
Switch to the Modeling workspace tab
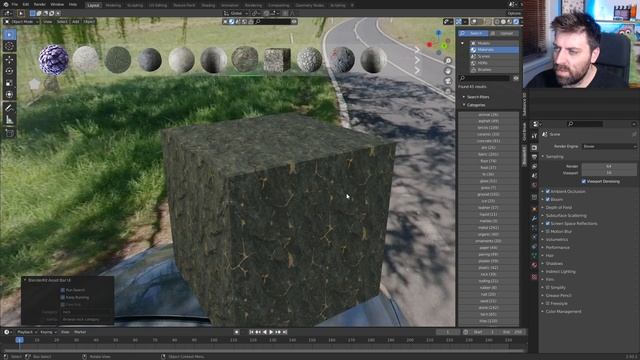pos(113,5)
